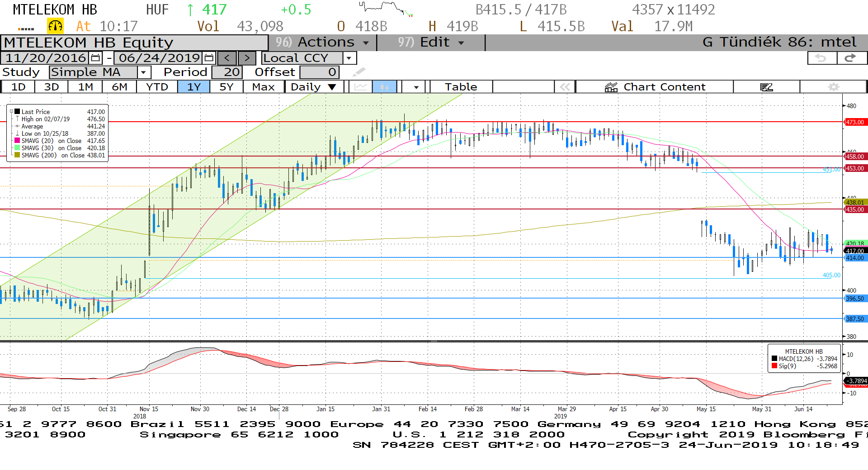This screenshot has height=470, width=868.
Task: Click 'Low on 10/25/18' legend row
Action: [60, 133]
